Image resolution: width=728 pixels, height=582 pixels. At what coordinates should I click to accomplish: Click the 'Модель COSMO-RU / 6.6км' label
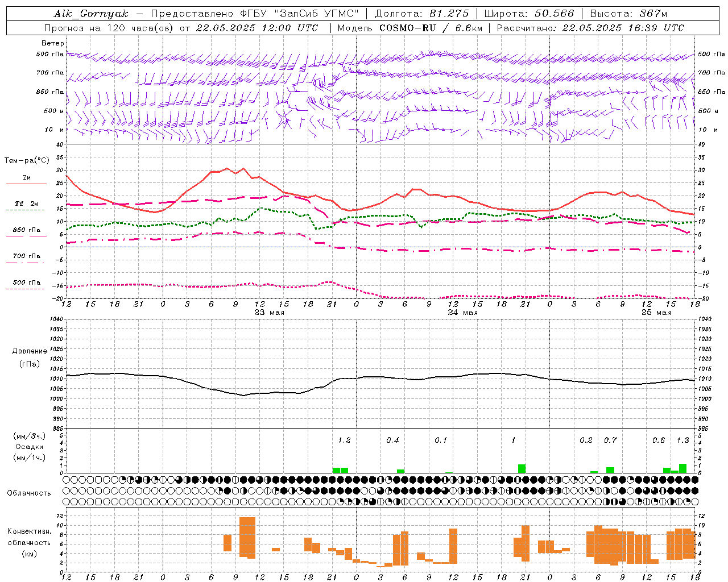[410, 28]
